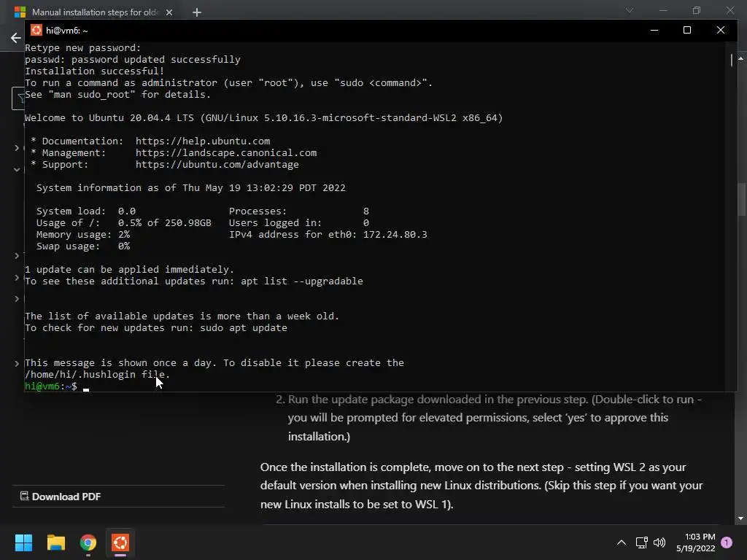747x560 pixels.
Task: Show hidden system tray icons
Action: click(622, 542)
